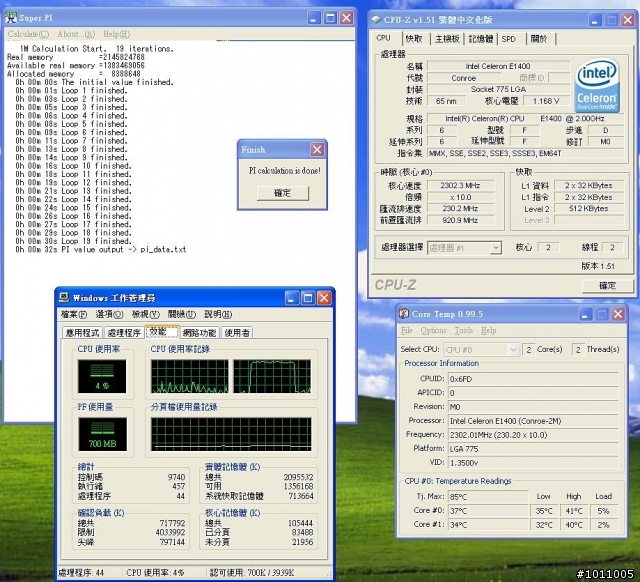Minimize the Windows Task Manager window
640x582 pixels.
[291, 298]
